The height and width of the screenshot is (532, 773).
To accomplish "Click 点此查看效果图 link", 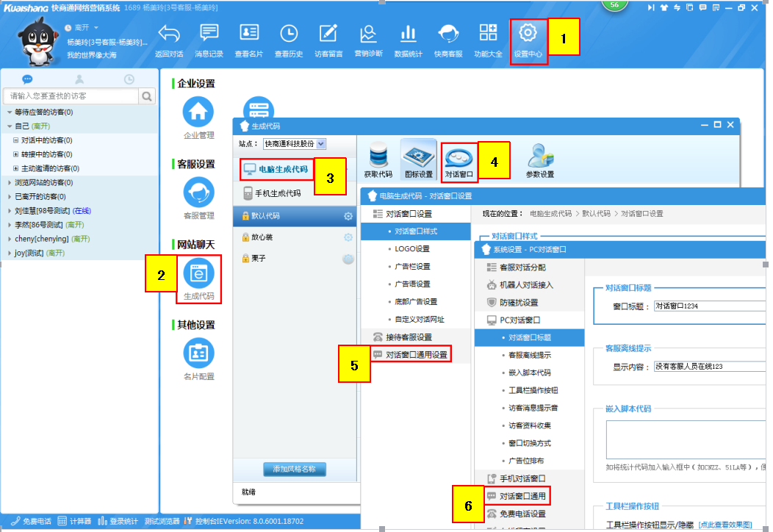I will (725, 525).
